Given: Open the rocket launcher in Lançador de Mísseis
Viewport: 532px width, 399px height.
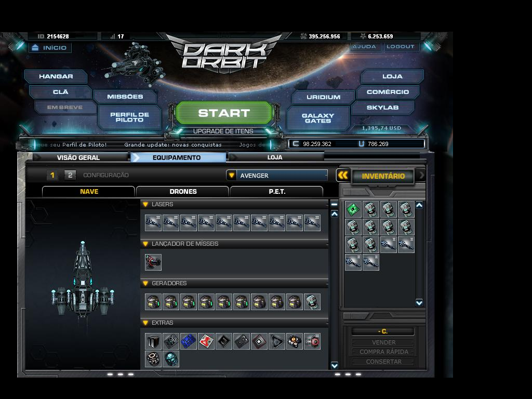Looking at the screenshot, I should (x=153, y=262).
